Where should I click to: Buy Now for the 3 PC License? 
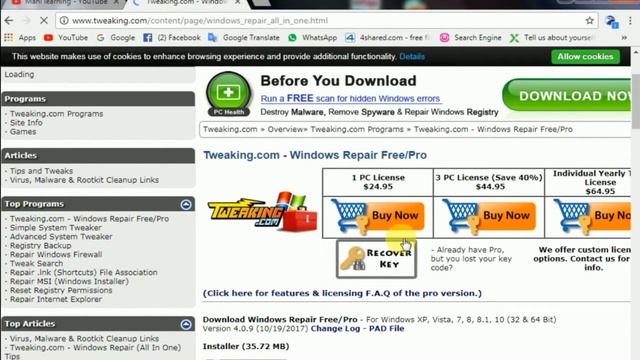[x=489, y=217]
